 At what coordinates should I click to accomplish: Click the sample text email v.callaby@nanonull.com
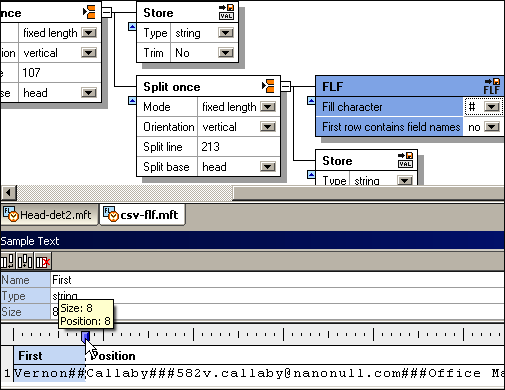click(x=302, y=373)
